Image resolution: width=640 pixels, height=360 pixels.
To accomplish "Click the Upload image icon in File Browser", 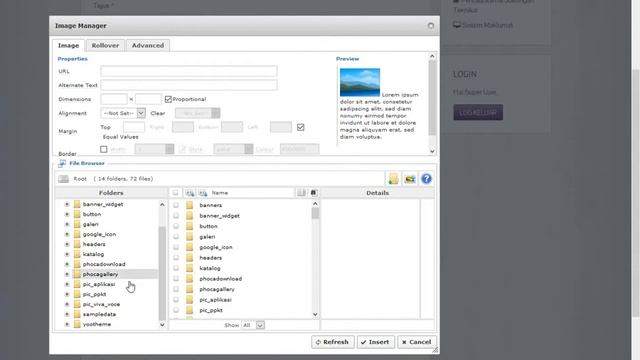I will [410, 179].
